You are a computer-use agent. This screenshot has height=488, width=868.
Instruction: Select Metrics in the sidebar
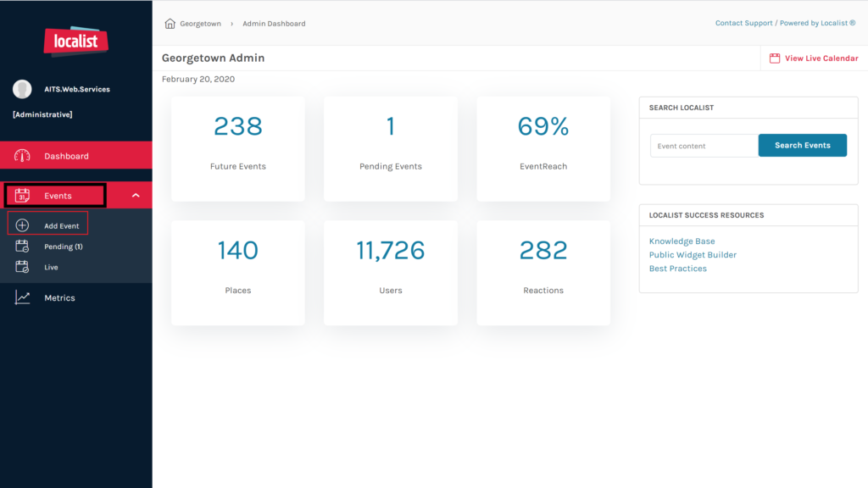[59, 298]
